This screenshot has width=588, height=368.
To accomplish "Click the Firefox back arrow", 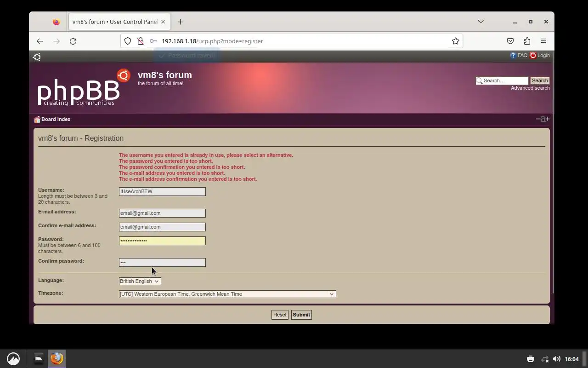I will [x=40, y=41].
